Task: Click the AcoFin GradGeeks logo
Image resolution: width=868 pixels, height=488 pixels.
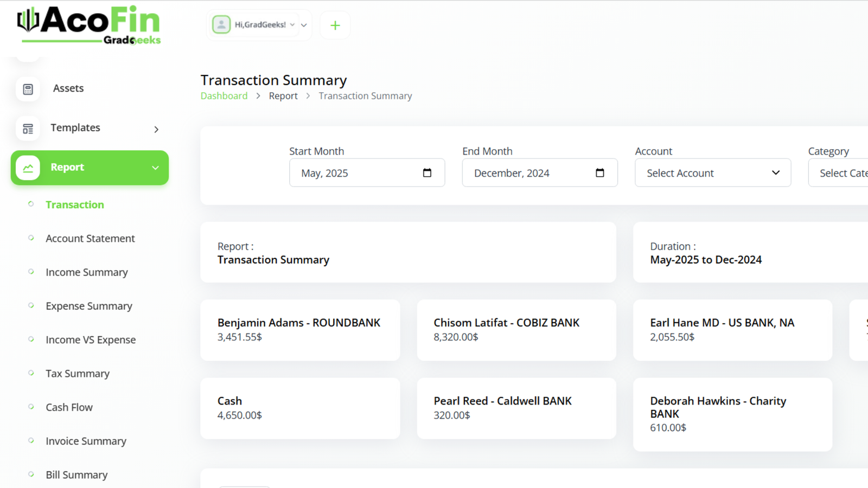Action: [90, 25]
